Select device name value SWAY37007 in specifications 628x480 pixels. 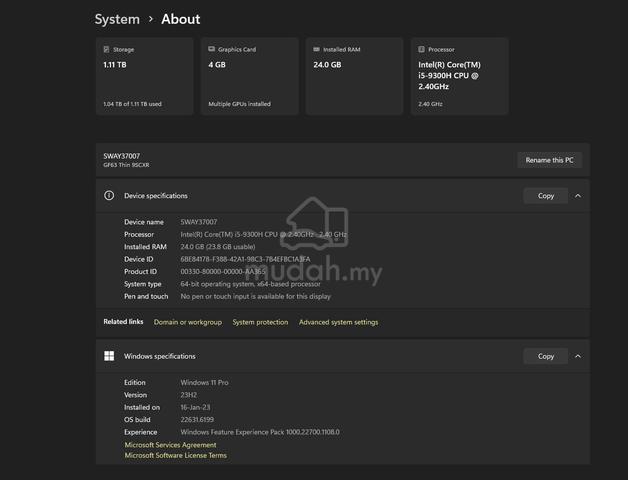[199, 222]
